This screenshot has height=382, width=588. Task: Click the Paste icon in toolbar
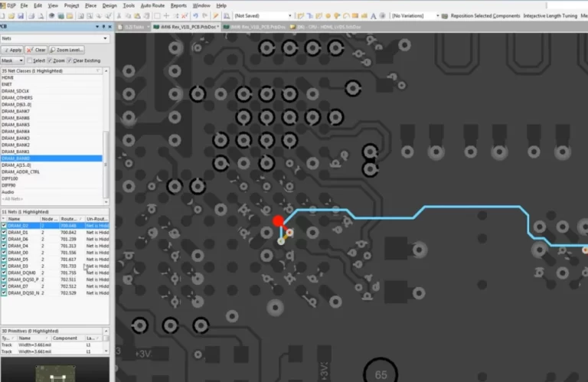pos(138,16)
